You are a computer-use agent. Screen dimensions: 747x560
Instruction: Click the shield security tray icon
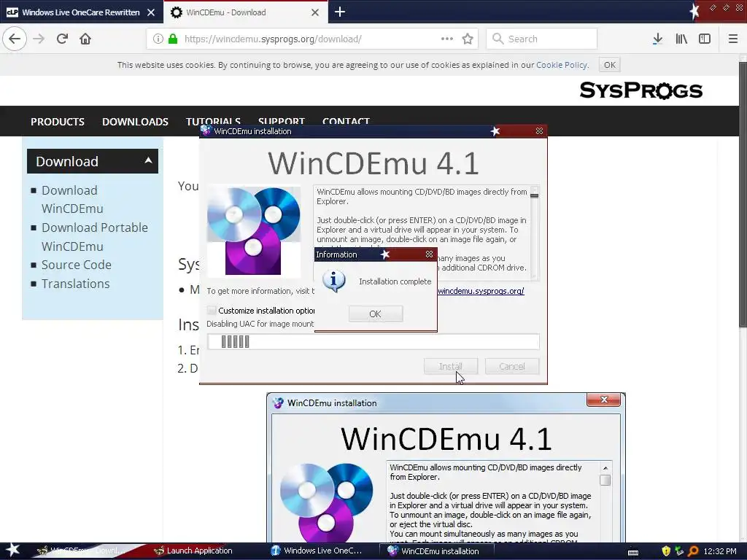tap(666, 551)
